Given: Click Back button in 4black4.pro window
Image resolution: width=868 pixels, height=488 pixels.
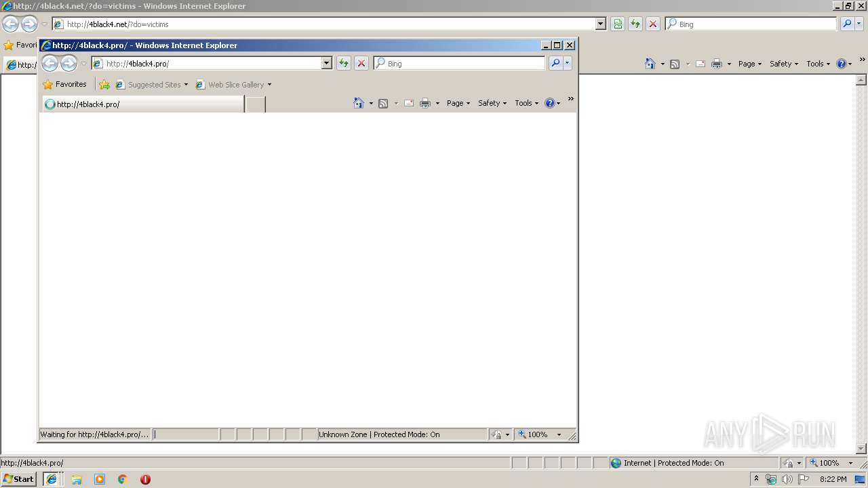Looking at the screenshot, I should [50, 63].
